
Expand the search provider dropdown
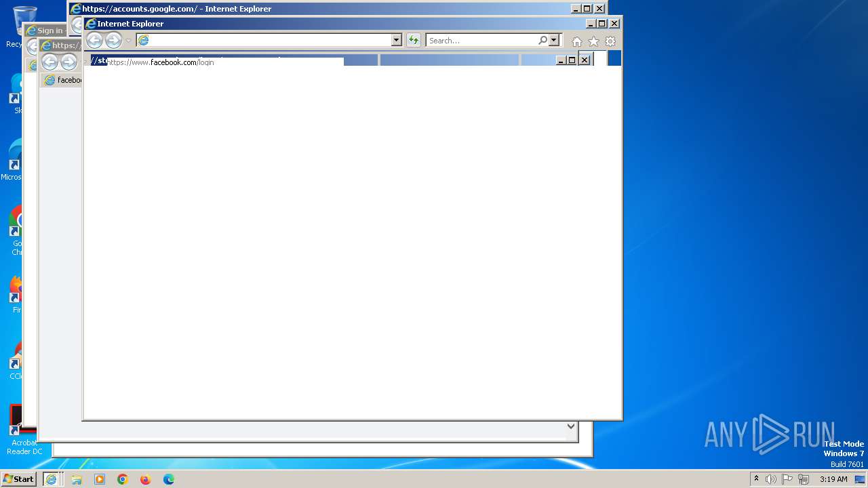554,41
